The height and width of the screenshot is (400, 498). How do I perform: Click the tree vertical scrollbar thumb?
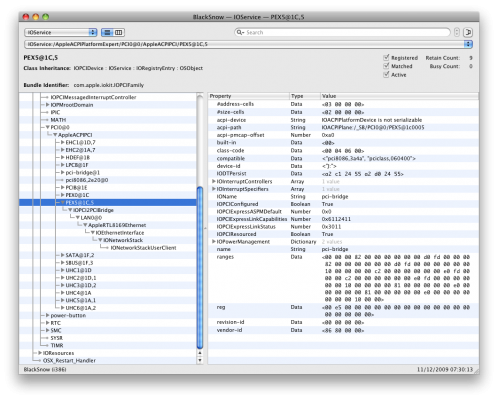200,268
